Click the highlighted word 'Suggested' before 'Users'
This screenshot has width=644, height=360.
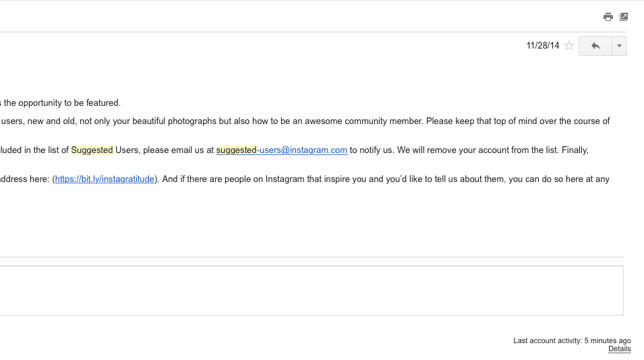92,150
